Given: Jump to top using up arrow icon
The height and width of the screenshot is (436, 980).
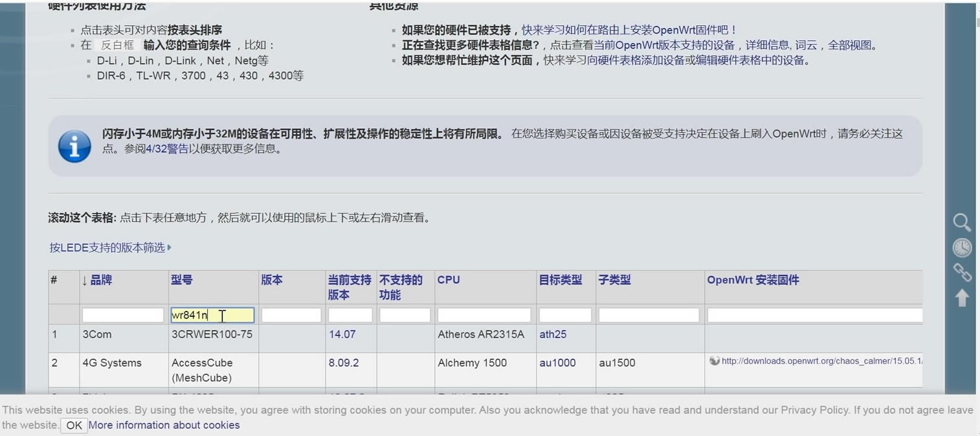Looking at the screenshot, I should pos(962,297).
